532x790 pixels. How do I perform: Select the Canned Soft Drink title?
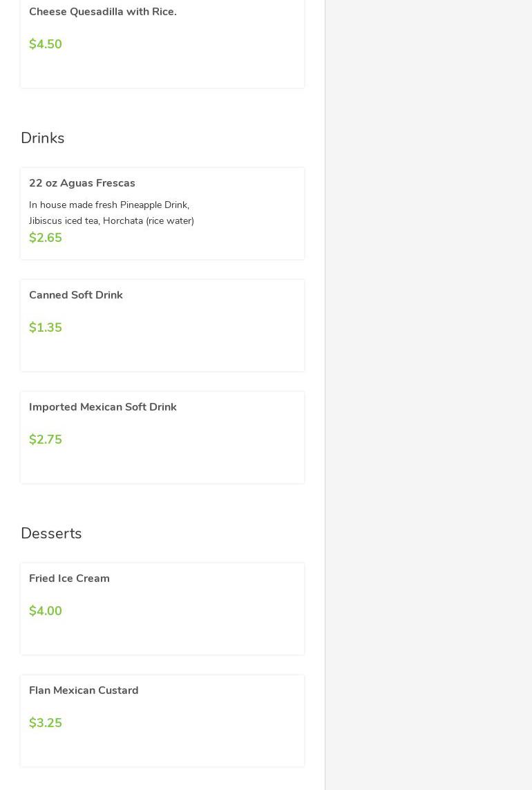click(76, 295)
